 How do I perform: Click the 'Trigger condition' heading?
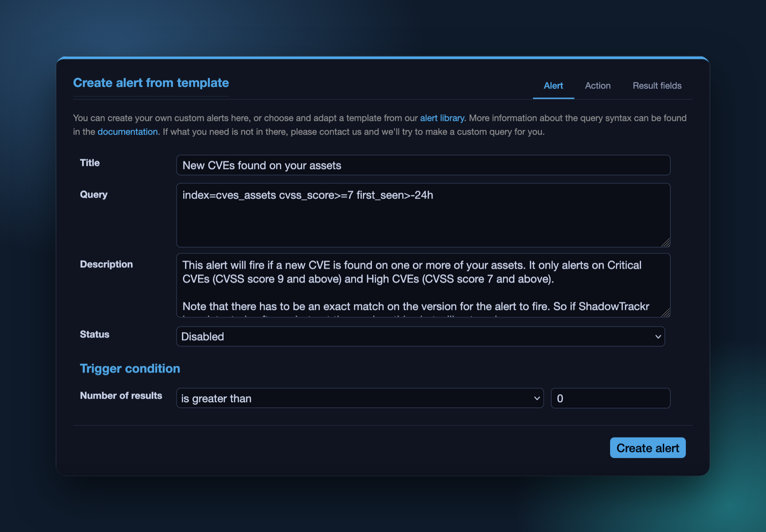[130, 369]
